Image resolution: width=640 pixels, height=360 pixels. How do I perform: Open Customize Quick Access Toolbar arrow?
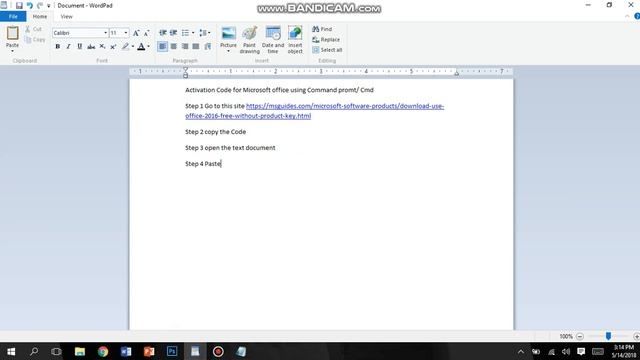coord(49,6)
